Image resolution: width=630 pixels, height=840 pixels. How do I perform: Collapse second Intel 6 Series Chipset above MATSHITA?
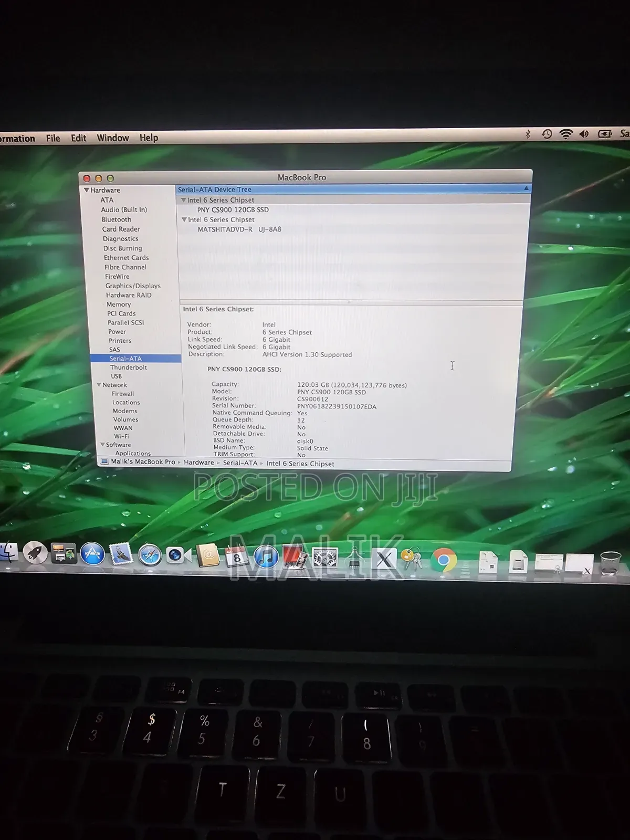(184, 219)
